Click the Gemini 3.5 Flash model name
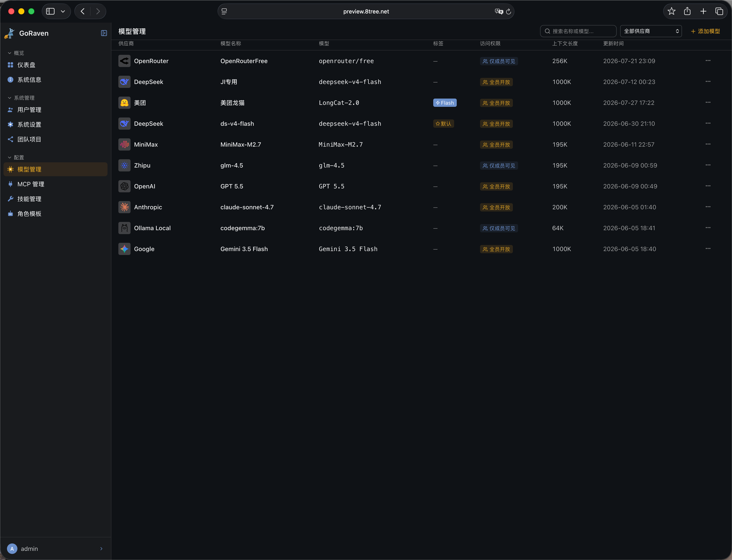The height and width of the screenshot is (560, 732). click(244, 249)
